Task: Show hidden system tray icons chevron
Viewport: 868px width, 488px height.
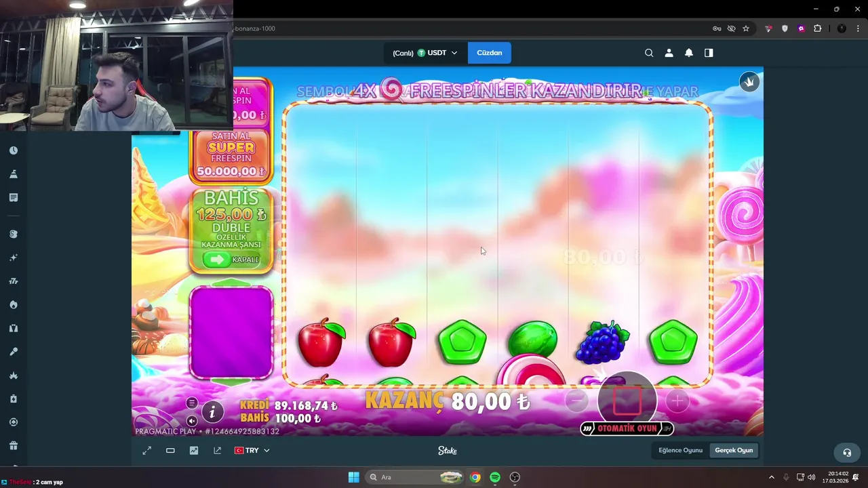Action: click(771, 477)
